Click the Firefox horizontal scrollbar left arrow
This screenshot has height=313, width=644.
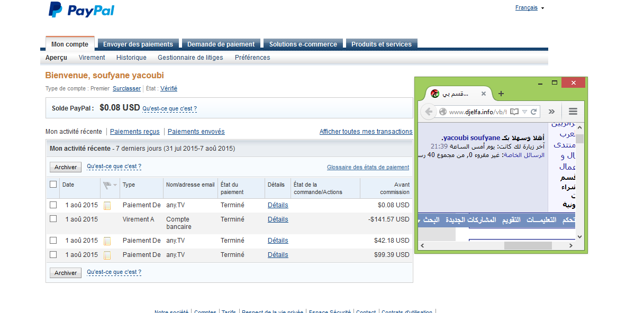pos(422,246)
